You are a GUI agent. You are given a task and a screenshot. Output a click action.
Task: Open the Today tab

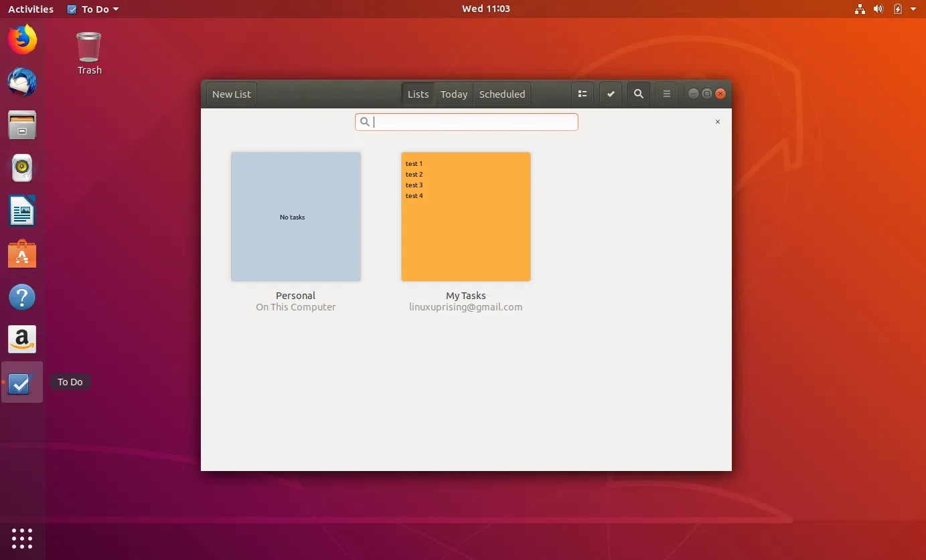[454, 94]
